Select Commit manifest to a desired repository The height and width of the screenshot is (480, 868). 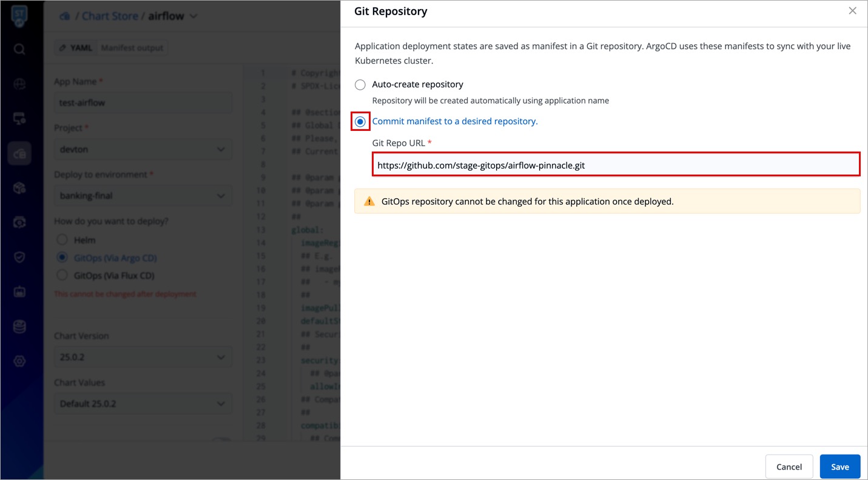point(360,121)
